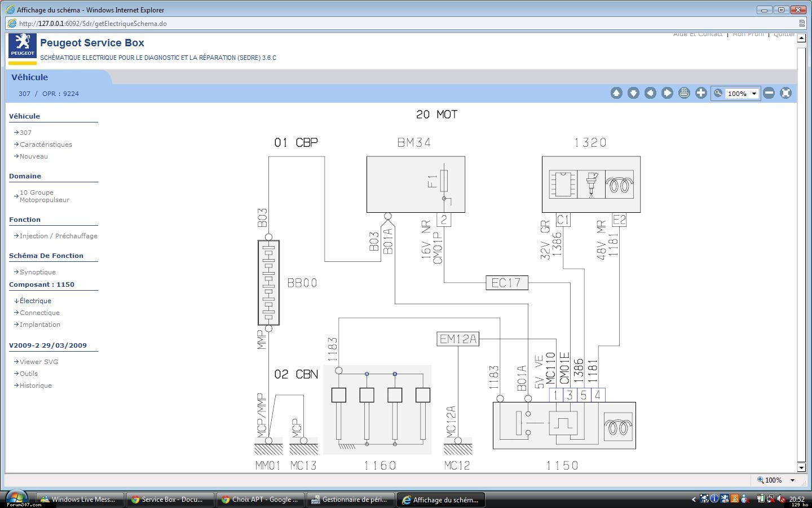Zoom in with the plus icon

701,93
